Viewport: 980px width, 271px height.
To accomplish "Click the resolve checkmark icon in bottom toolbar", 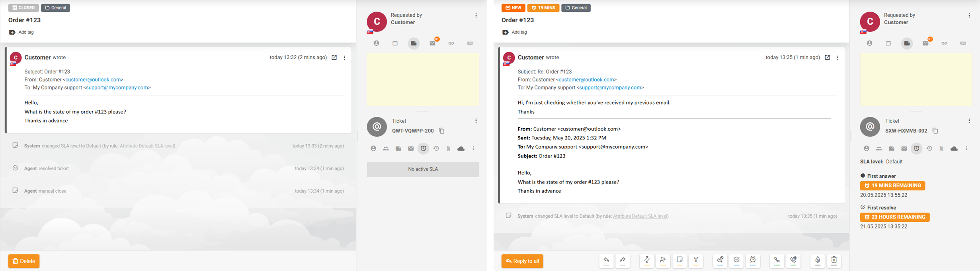I will (736, 261).
